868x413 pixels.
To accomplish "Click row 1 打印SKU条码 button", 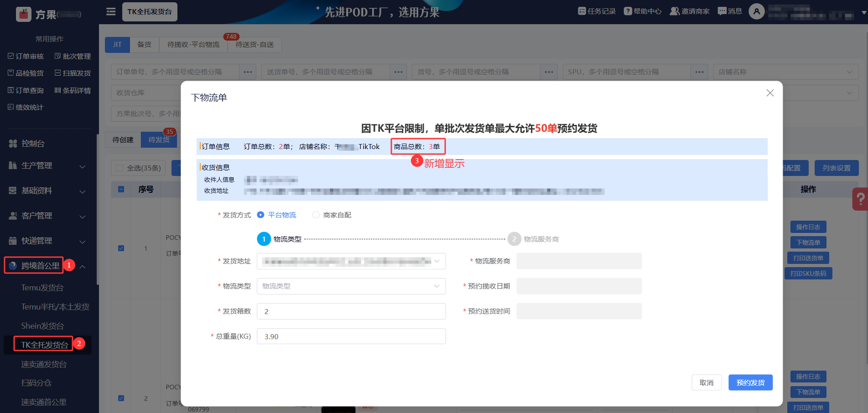I will click(808, 274).
